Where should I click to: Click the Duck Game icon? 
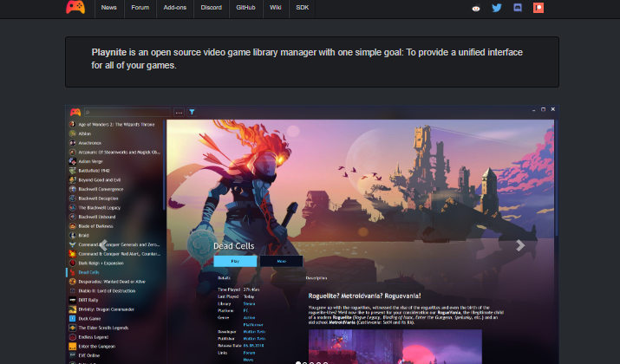click(72, 319)
